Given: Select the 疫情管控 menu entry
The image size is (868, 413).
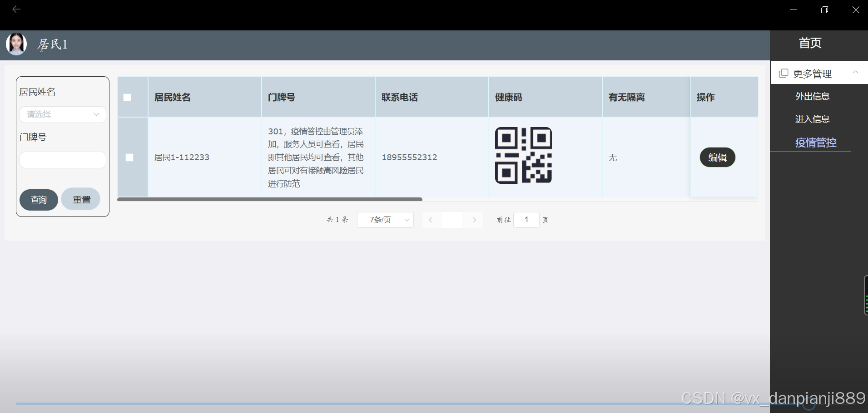Looking at the screenshot, I should click(x=816, y=143).
